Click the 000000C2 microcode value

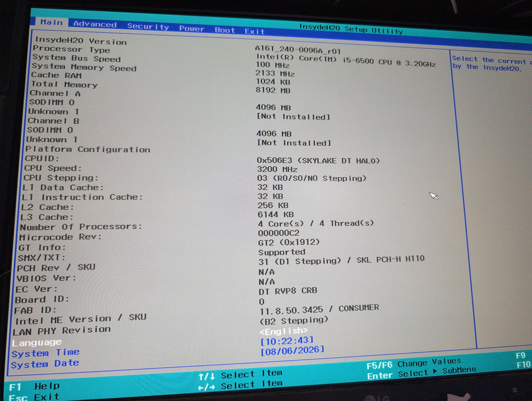tap(279, 233)
